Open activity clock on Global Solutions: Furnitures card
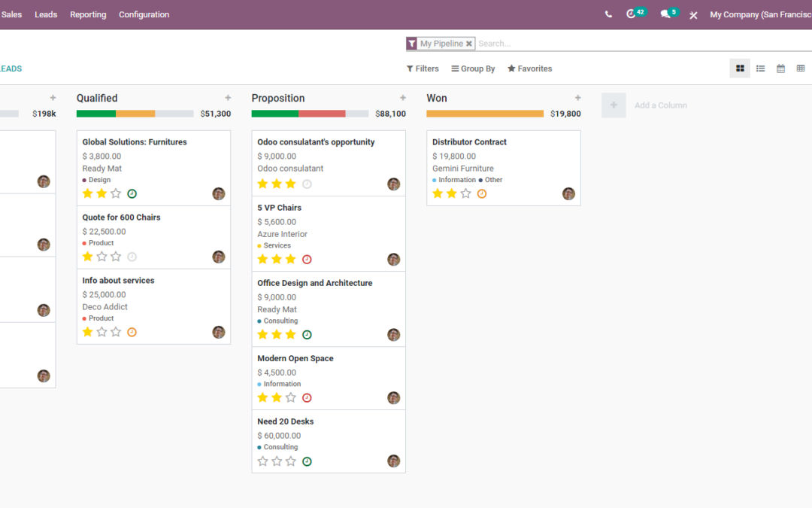This screenshot has height=508, width=812. tap(132, 194)
